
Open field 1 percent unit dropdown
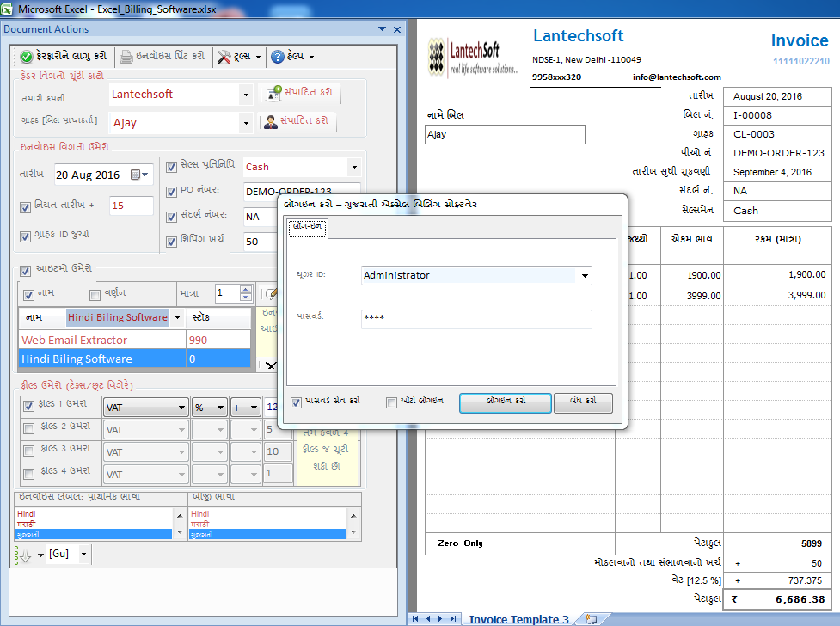tap(220, 408)
